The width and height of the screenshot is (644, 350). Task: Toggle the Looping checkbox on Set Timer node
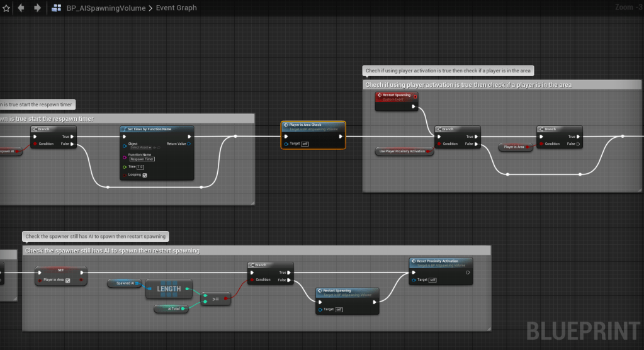click(x=145, y=175)
